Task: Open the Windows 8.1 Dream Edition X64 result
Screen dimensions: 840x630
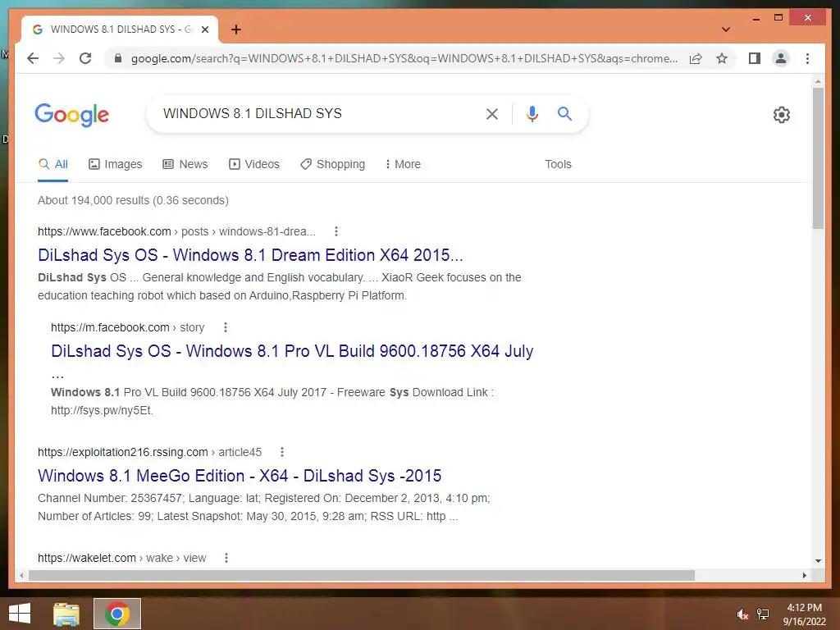Action: tap(250, 255)
